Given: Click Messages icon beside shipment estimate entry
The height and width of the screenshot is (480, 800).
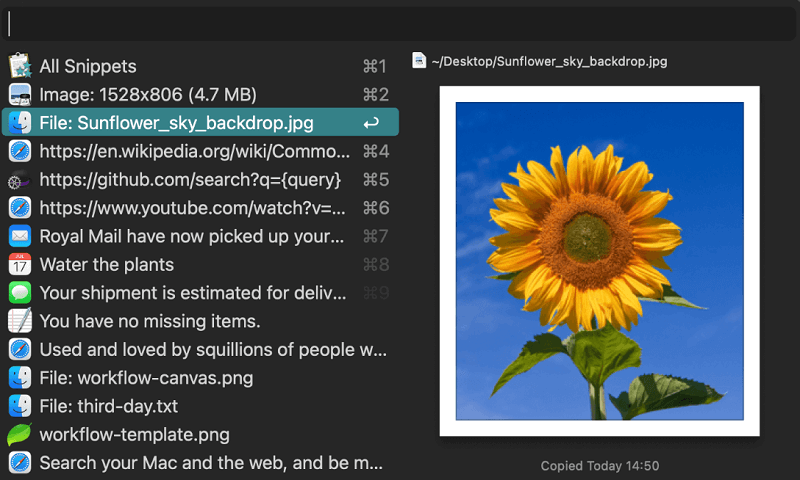Looking at the screenshot, I should 20,293.
